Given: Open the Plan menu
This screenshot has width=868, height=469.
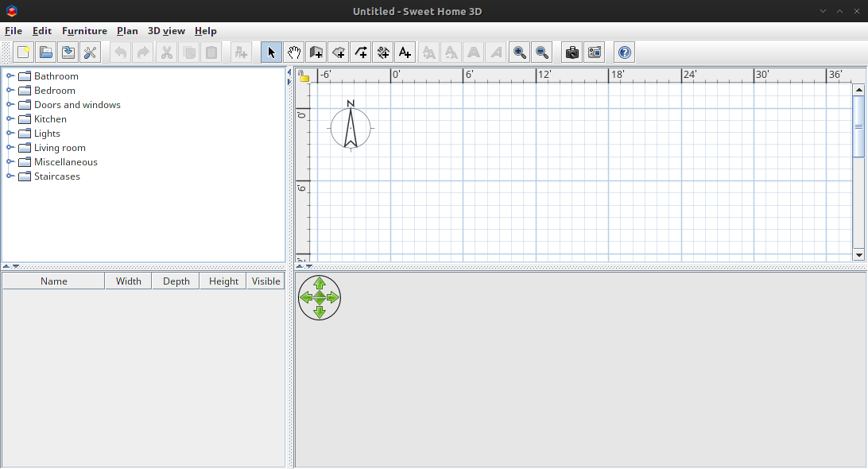Looking at the screenshot, I should 127,31.
